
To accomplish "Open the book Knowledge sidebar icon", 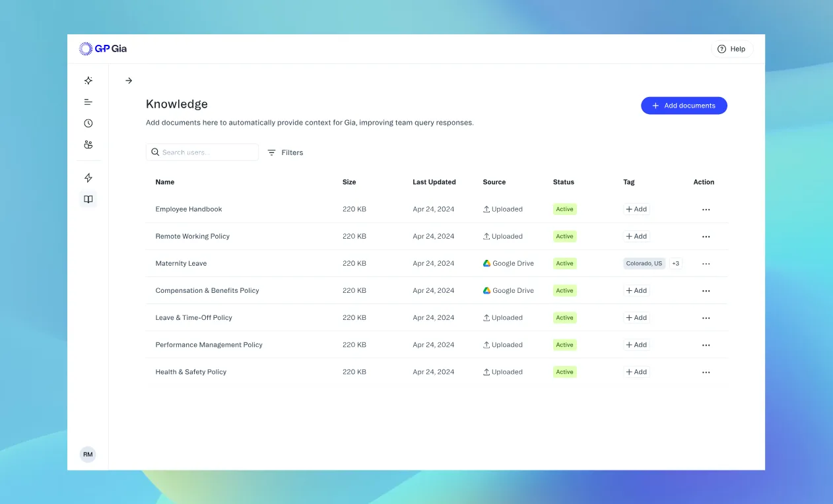I will coord(88,199).
